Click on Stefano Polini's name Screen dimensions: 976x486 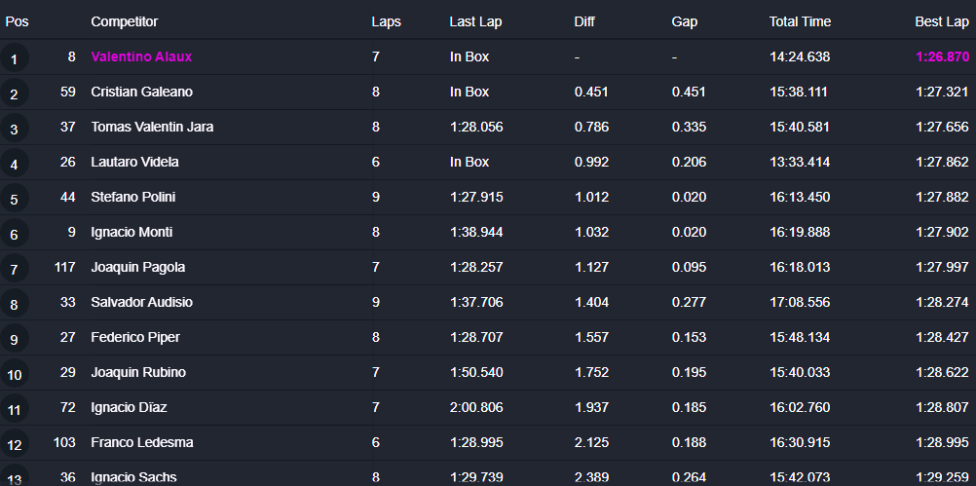133,197
